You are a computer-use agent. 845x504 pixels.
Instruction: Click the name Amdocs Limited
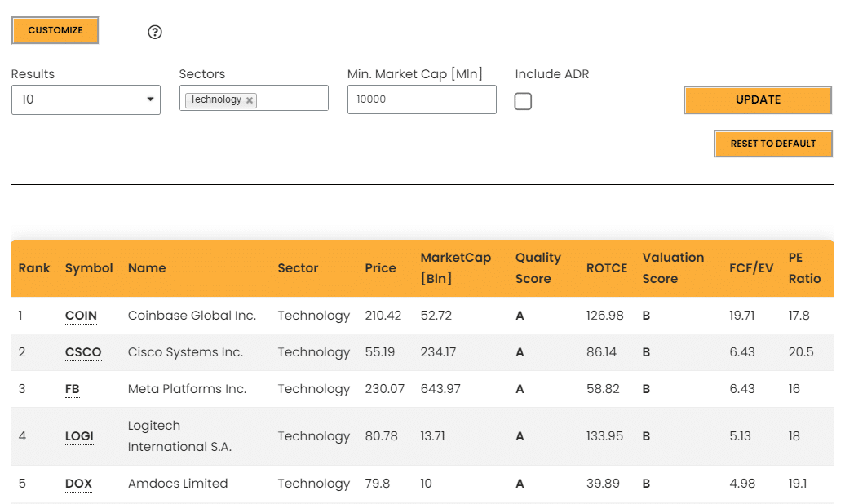178,484
